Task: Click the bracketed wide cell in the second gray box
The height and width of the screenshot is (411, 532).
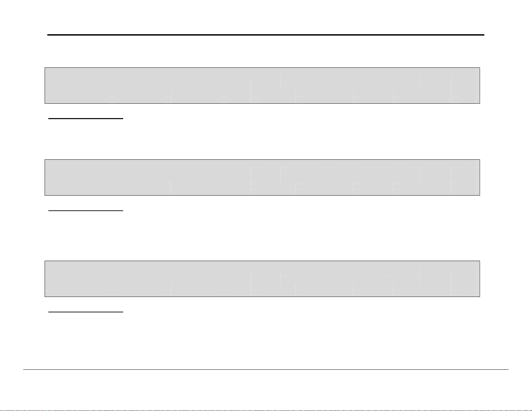Action: 350,175
